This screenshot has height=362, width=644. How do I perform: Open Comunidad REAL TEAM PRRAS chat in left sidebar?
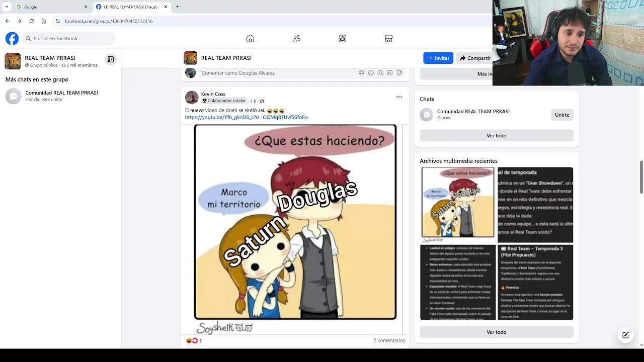click(x=60, y=96)
